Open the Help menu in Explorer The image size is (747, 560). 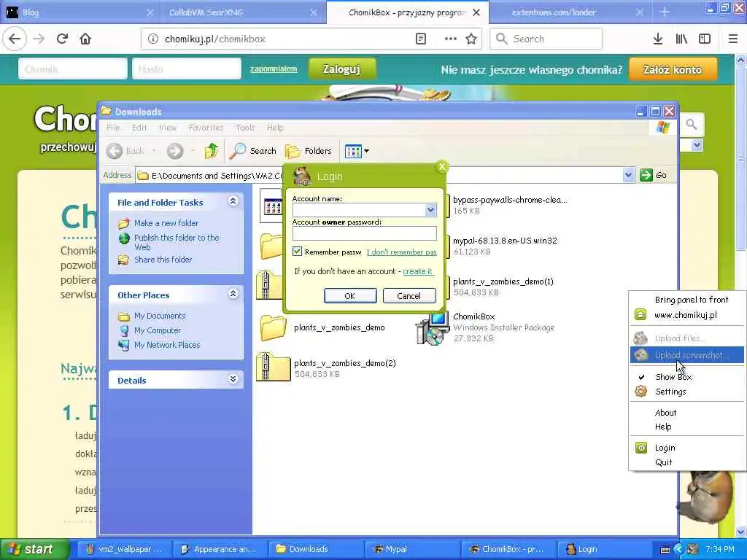tap(275, 128)
